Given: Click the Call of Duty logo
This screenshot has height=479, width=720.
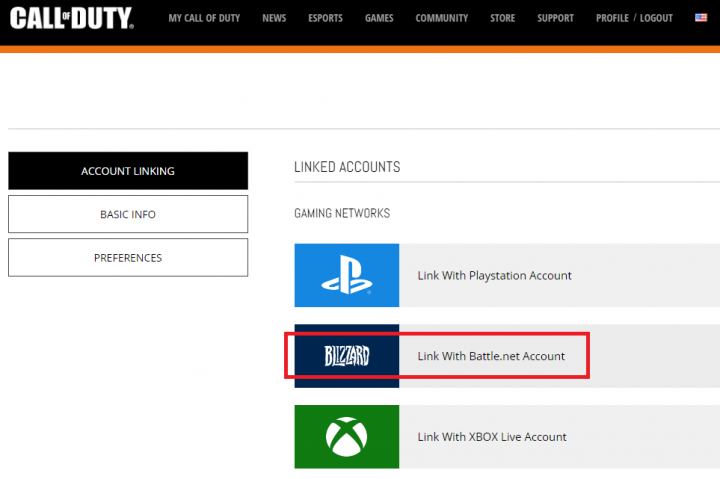Looking at the screenshot, I should pos(72,18).
